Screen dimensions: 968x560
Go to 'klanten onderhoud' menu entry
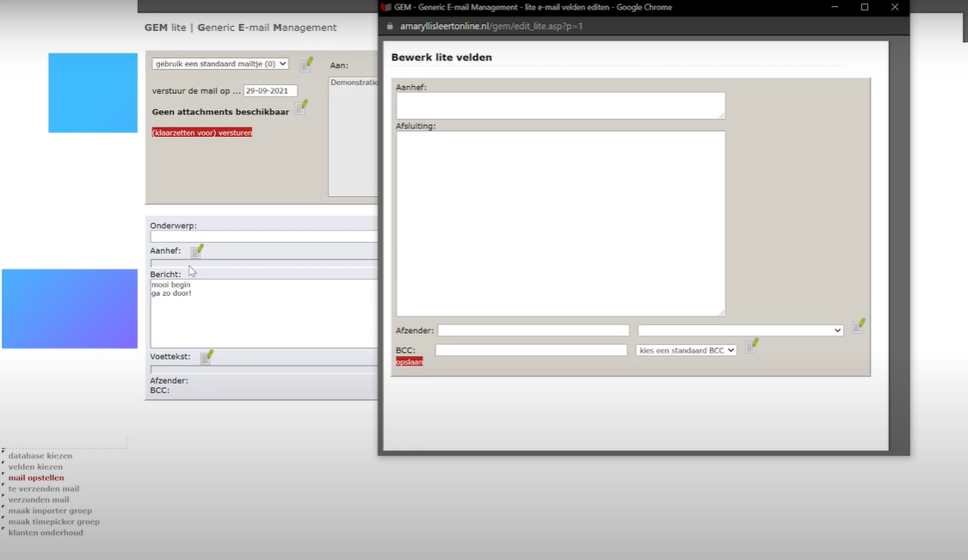(46, 532)
